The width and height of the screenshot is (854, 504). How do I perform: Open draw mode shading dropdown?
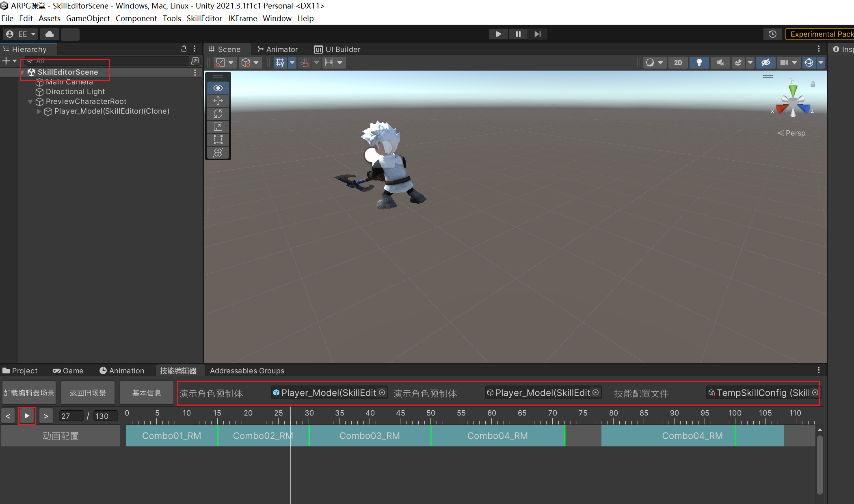click(654, 62)
